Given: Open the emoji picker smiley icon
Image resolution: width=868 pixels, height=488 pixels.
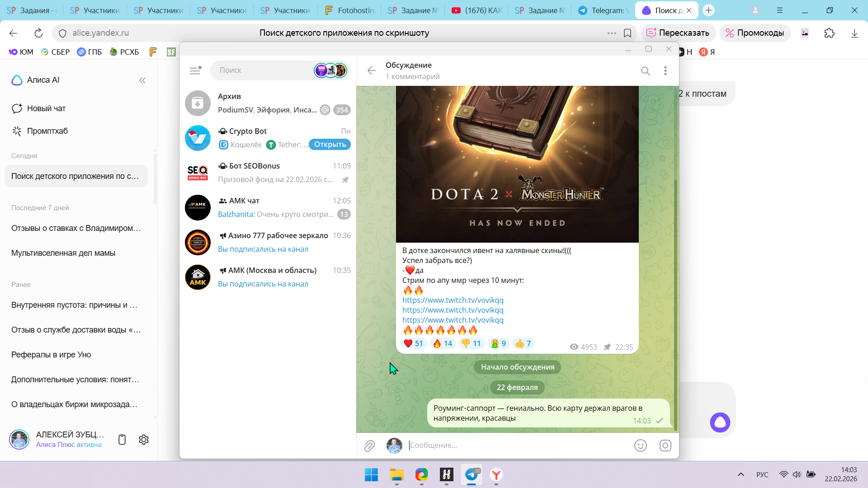Looking at the screenshot, I should [640, 446].
